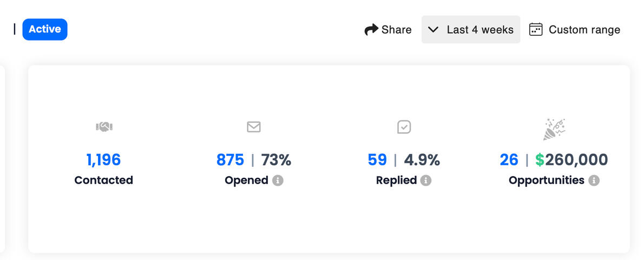Expand the date range chevron
The image size is (644, 260).
pos(433,30)
